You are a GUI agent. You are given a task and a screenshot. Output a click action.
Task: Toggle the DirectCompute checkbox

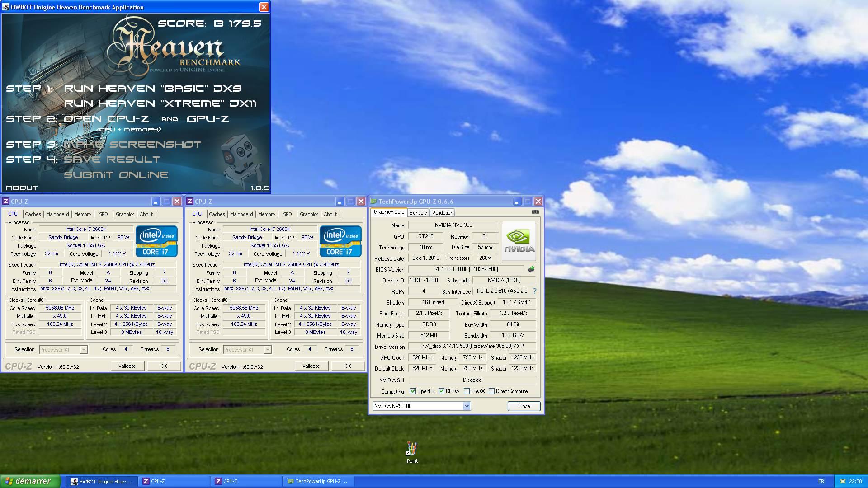click(x=491, y=391)
